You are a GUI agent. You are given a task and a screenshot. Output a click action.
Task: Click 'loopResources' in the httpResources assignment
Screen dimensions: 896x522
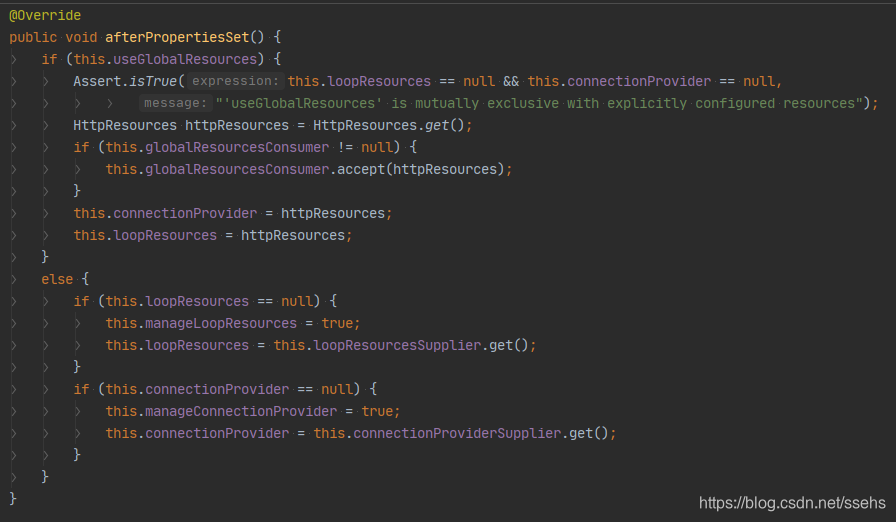click(x=165, y=235)
